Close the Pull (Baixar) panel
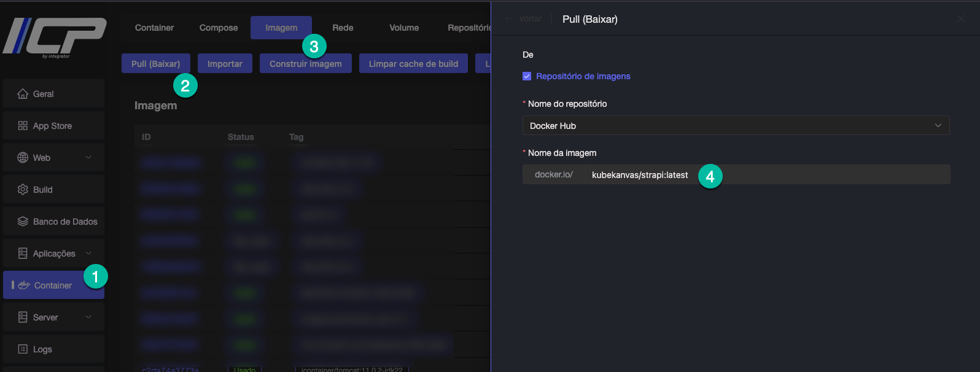Image resolution: width=980 pixels, height=372 pixels. [x=960, y=19]
